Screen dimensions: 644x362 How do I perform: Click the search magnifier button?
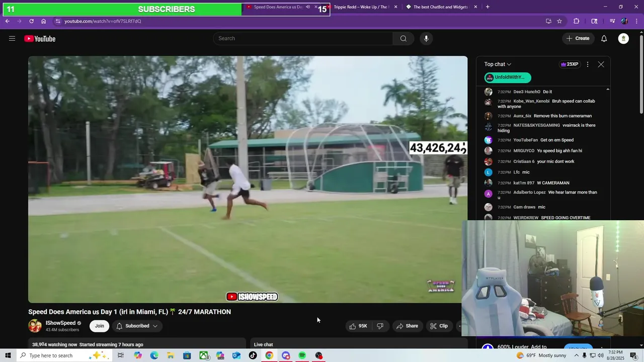click(x=404, y=39)
